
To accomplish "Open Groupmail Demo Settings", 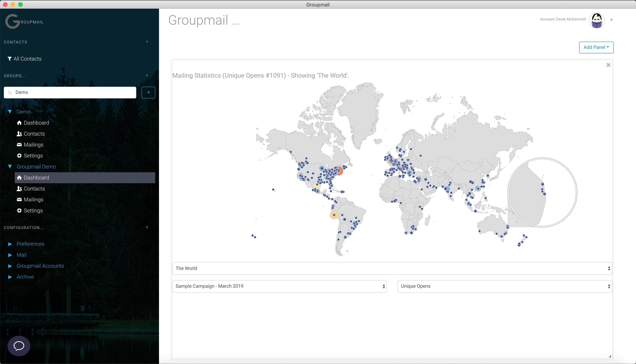I will 33,210.
